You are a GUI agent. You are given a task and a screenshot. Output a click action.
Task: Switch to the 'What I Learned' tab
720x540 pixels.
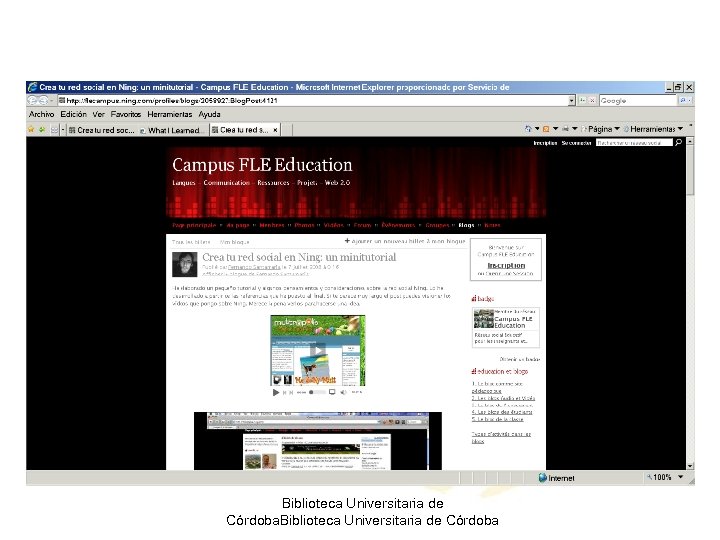[174, 130]
